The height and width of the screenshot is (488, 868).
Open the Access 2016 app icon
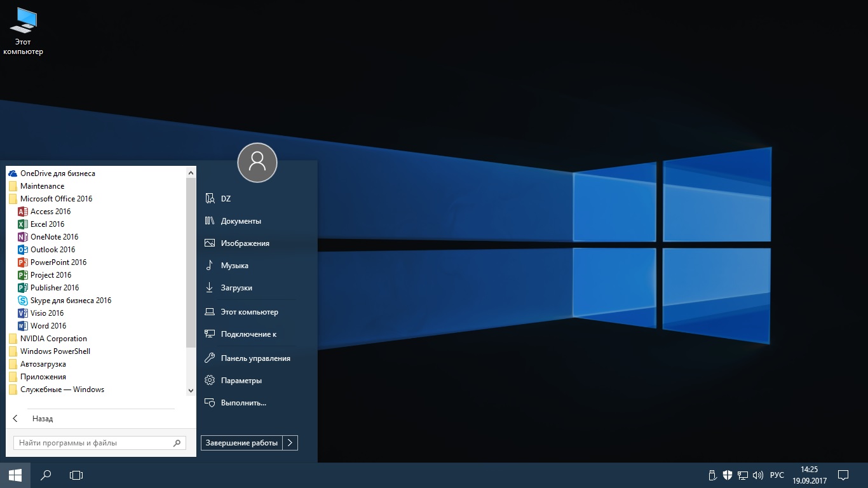pos(23,212)
